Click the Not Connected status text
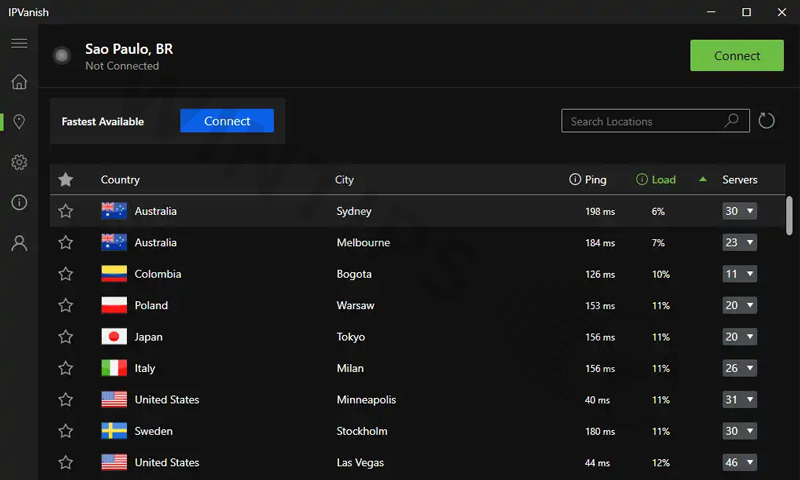The image size is (800, 480). pos(122,66)
